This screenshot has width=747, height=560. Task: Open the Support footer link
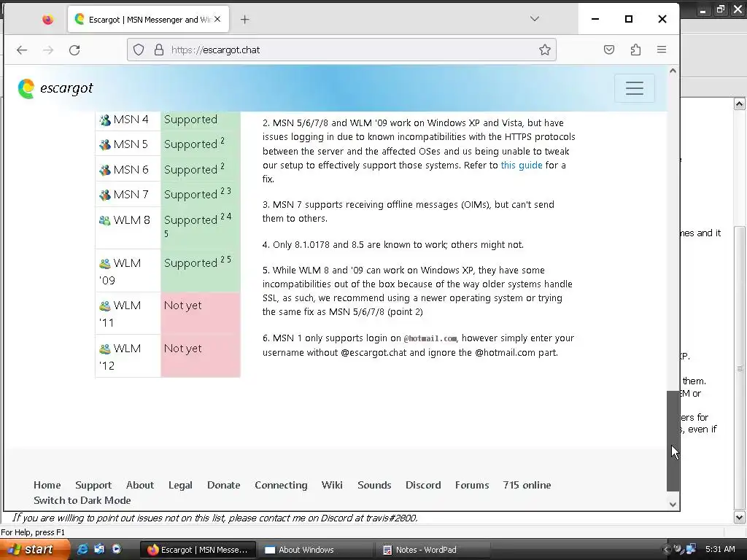tap(93, 485)
